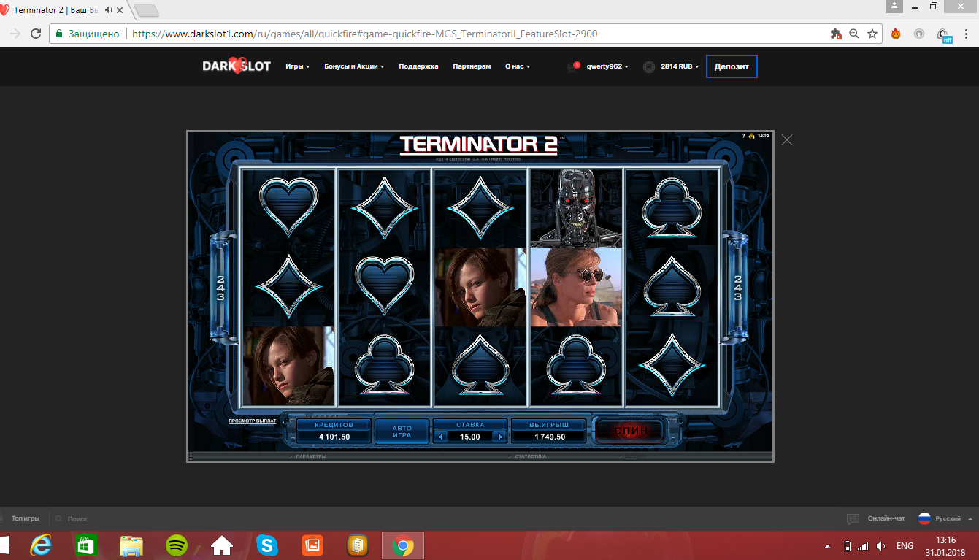Click the Chrome extension puzzle icon in address bar
Viewport: 979px width, 560px height.
[837, 34]
